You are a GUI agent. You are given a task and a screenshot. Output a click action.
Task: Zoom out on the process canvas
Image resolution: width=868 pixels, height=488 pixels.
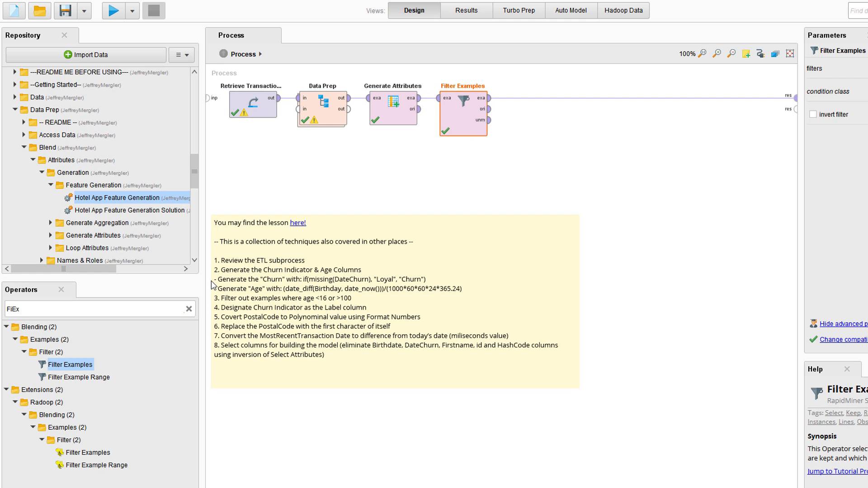click(731, 54)
